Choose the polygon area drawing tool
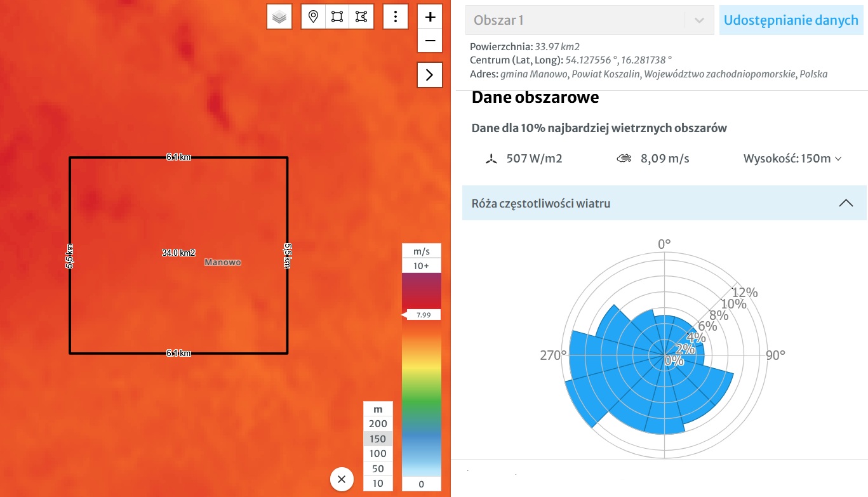The width and height of the screenshot is (868, 497). 361,17
